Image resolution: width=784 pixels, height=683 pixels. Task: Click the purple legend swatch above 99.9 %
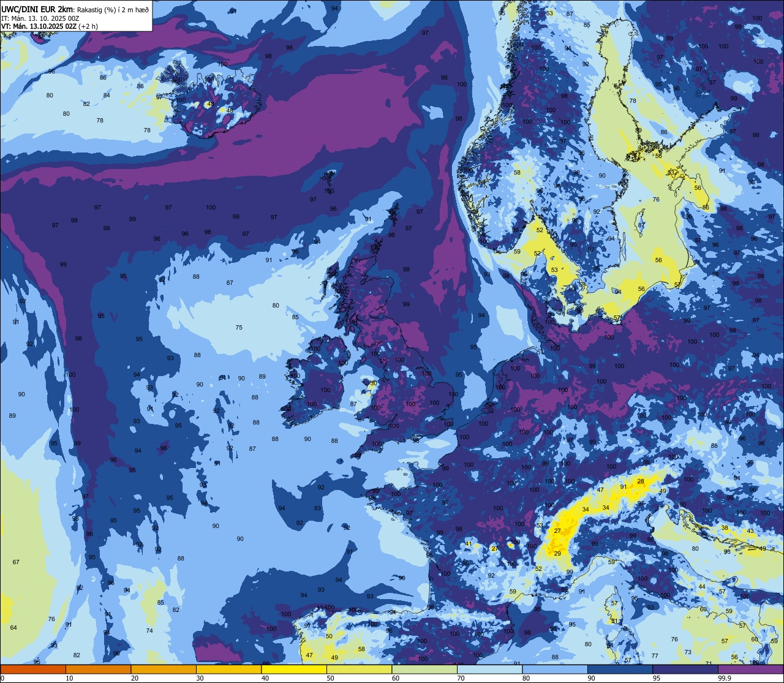[750, 669]
